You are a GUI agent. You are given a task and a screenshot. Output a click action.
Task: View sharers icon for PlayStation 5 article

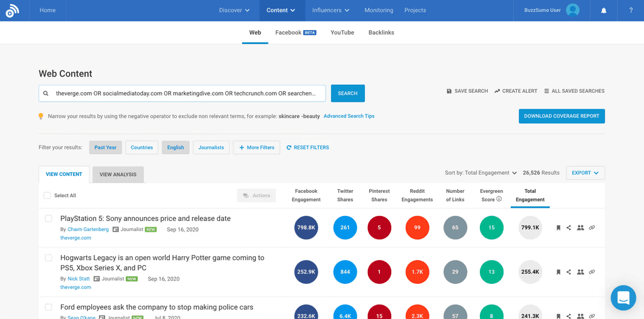click(x=580, y=227)
